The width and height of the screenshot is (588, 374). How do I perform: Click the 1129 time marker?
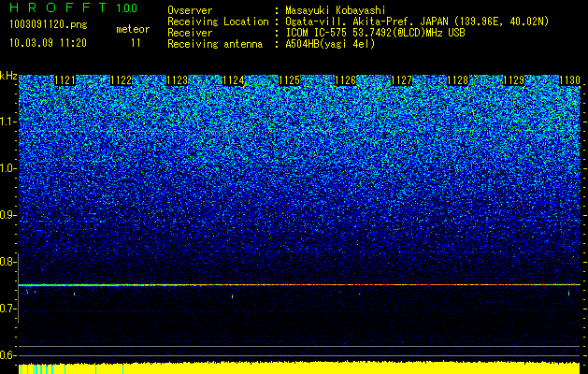514,80
